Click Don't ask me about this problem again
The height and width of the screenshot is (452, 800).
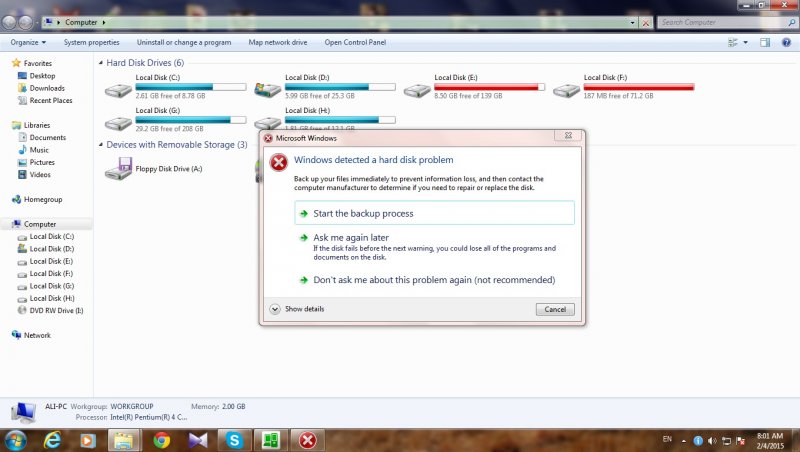pos(434,280)
